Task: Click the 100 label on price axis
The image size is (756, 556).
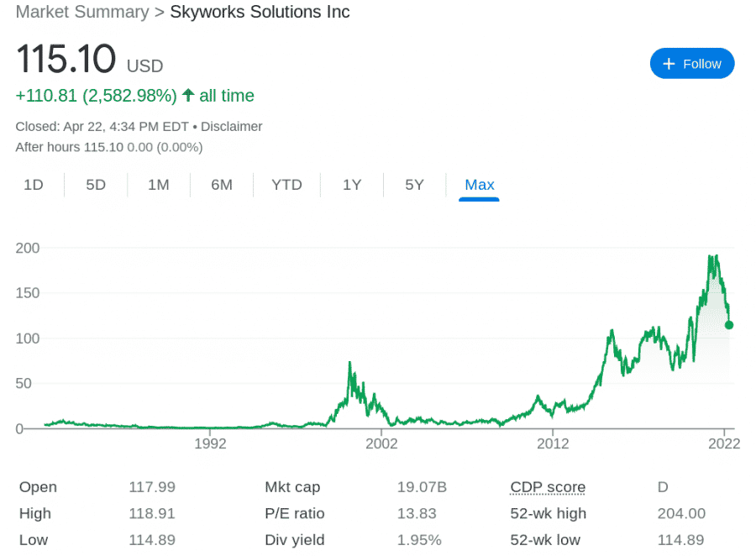Action: coord(28,338)
